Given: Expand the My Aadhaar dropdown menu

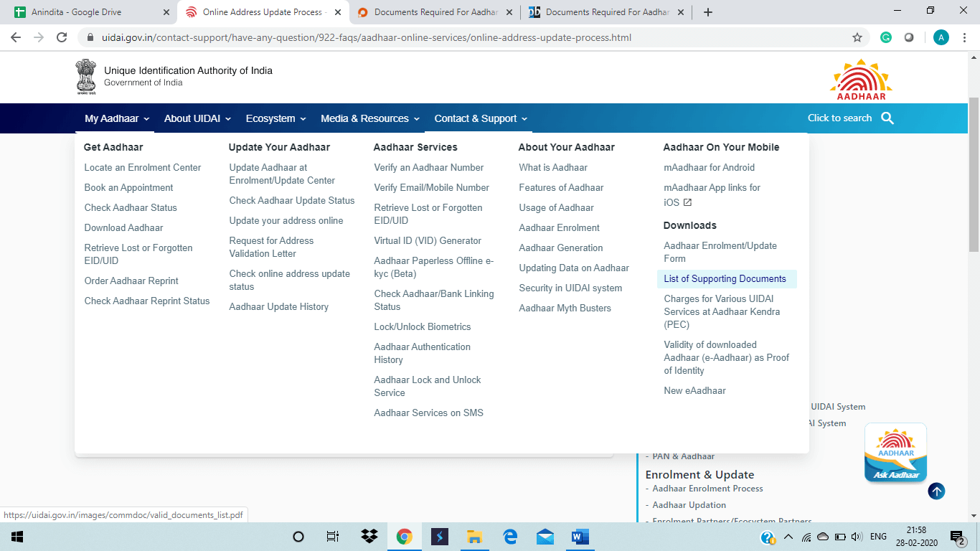Looking at the screenshot, I should point(116,118).
